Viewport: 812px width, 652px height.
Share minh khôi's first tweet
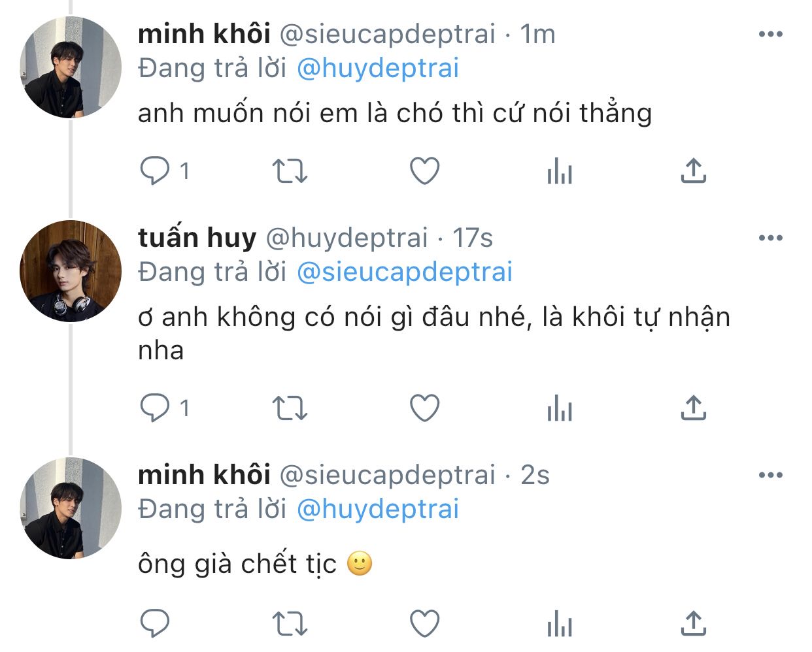pos(693,171)
